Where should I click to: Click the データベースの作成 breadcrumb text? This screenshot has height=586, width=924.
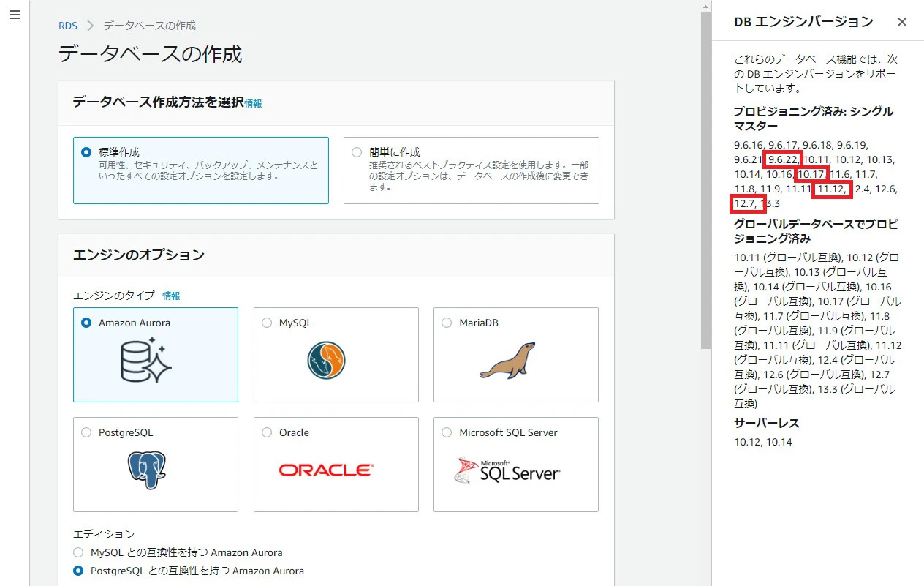coord(149,26)
